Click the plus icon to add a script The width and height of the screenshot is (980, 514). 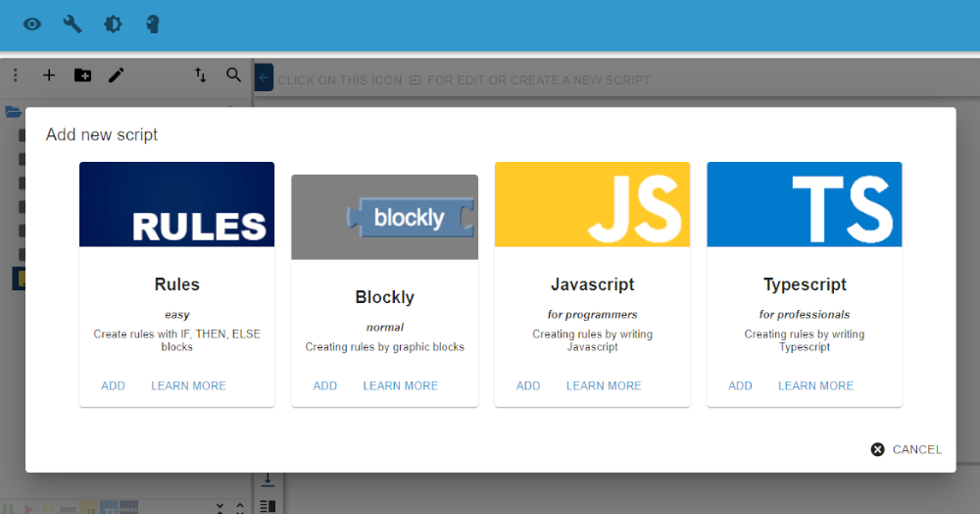click(49, 76)
